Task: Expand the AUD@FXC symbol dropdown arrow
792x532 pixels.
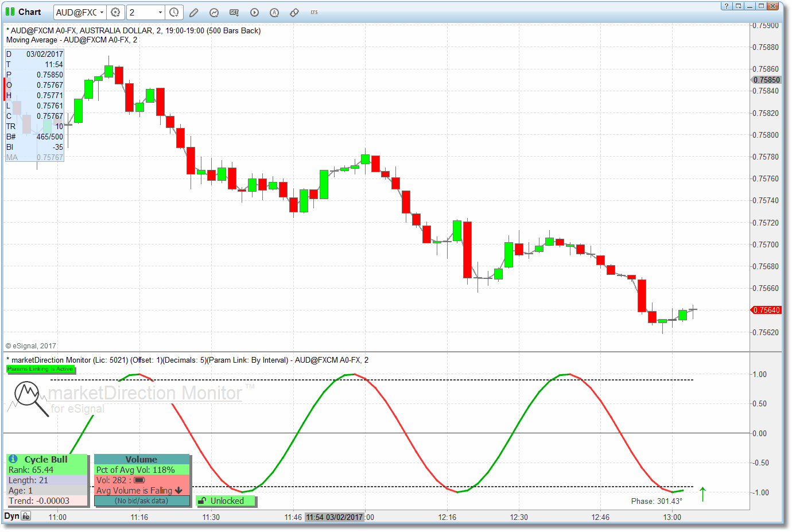Action: coord(102,12)
